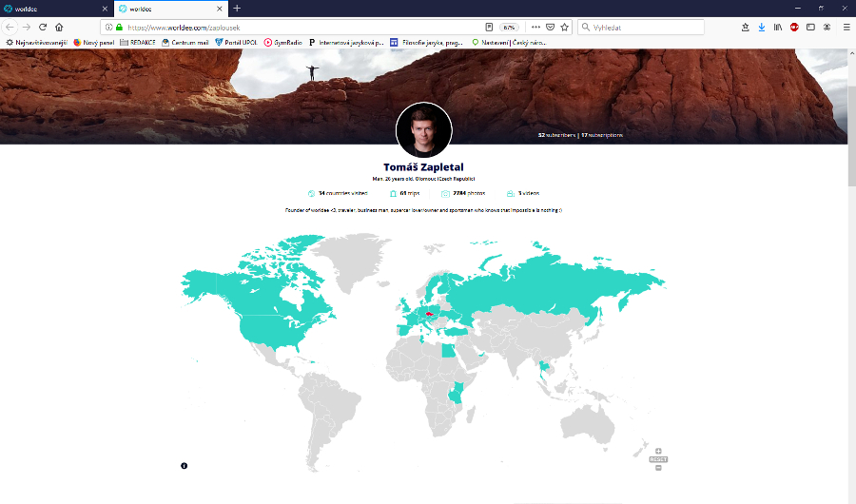The width and height of the screenshot is (856, 504).
Task: Go to the browser home page
Action: point(60,28)
